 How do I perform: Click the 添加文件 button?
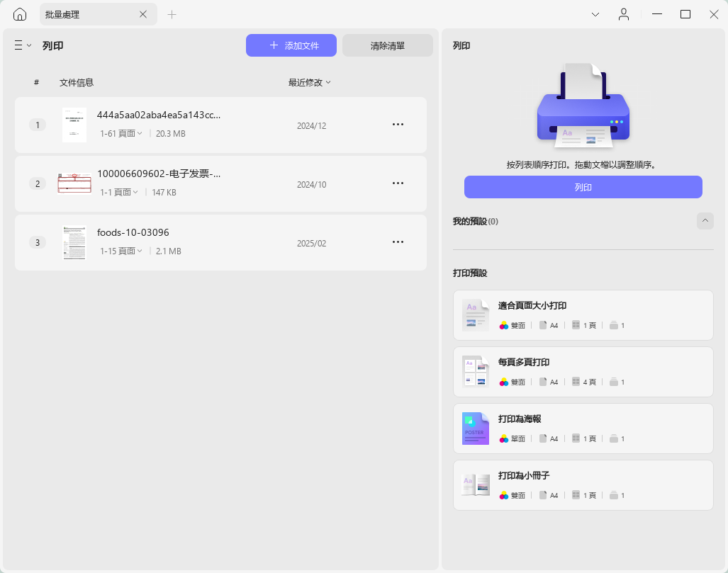coord(291,45)
